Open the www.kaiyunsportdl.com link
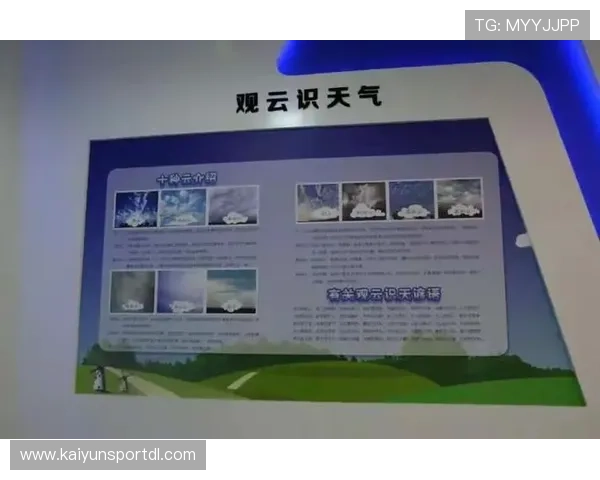Screen dimensions: 600x480 (x=108, y=455)
